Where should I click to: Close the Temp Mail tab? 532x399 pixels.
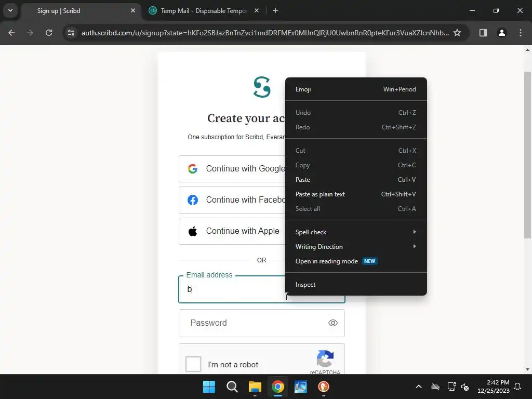coord(257,10)
